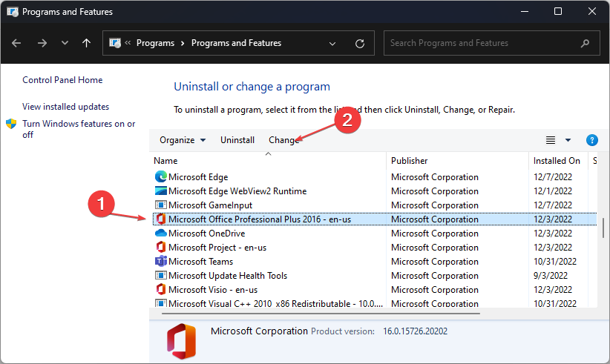This screenshot has height=364, width=610.
Task: Click the Control Panel icon in address bar
Action: (x=115, y=43)
